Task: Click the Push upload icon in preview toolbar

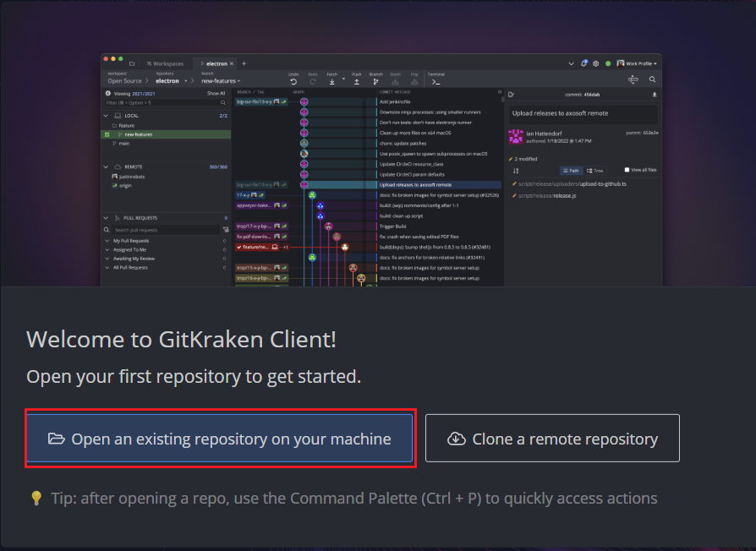Action: pyautogui.click(x=356, y=82)
